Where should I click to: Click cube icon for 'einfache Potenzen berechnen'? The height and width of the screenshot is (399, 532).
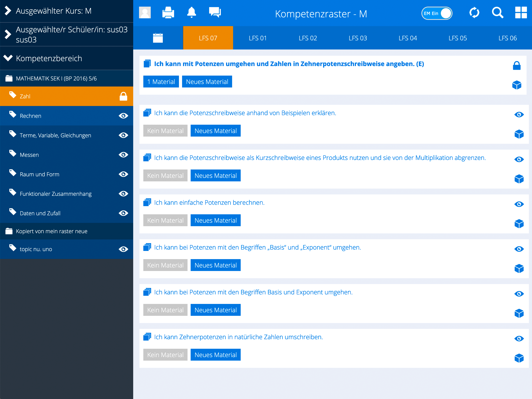pos(519,224)
